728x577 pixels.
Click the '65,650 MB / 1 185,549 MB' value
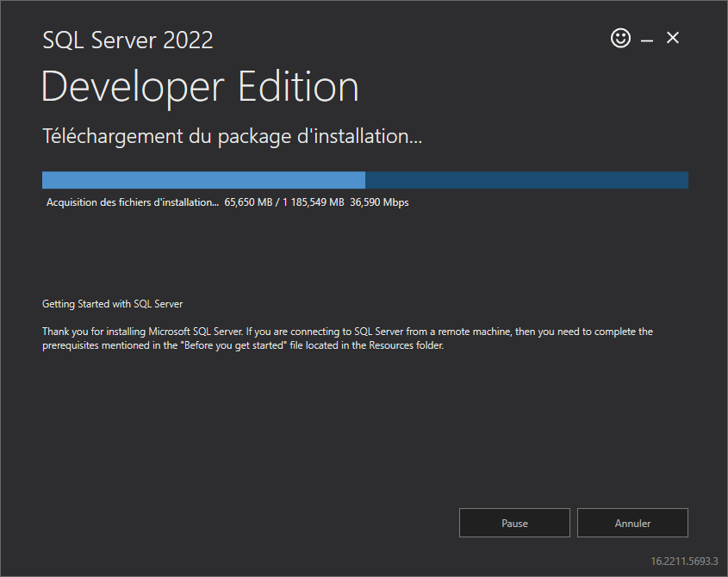pos(284,202)
